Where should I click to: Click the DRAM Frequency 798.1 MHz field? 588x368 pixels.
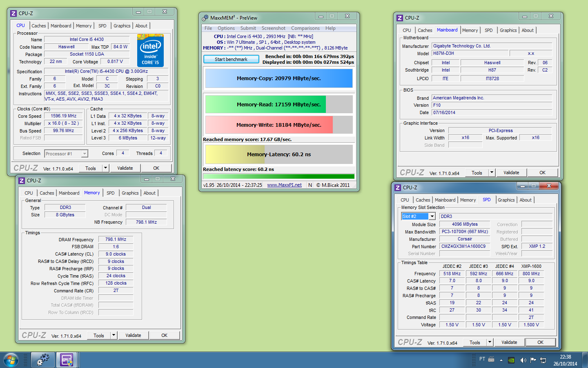[x=116, y=240]
